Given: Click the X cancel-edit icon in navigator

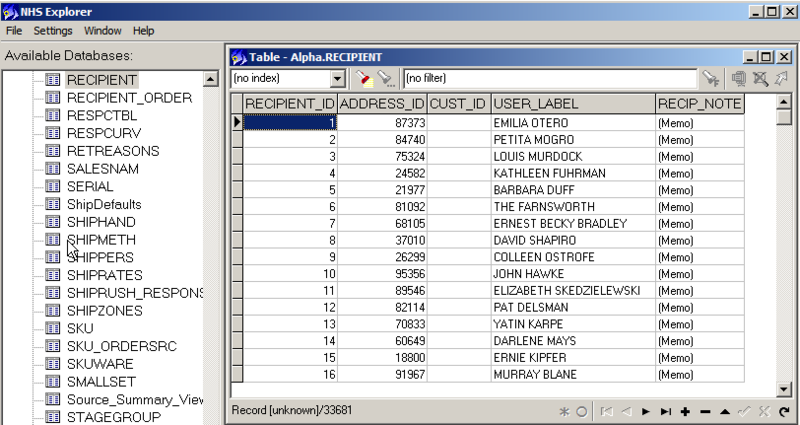Looking at the screenshot, I should pyautogui.click(x=764, y=411).
